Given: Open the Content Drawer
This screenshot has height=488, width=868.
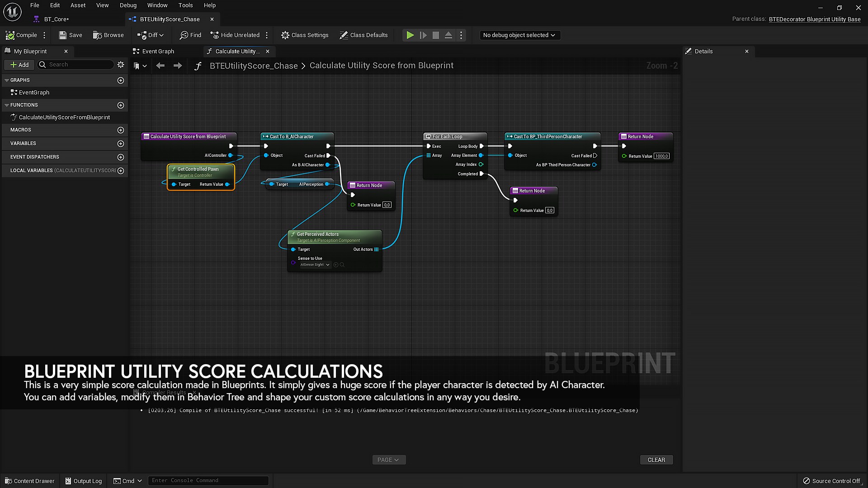Looking at the screenshot, I should (x=29, y=481).
